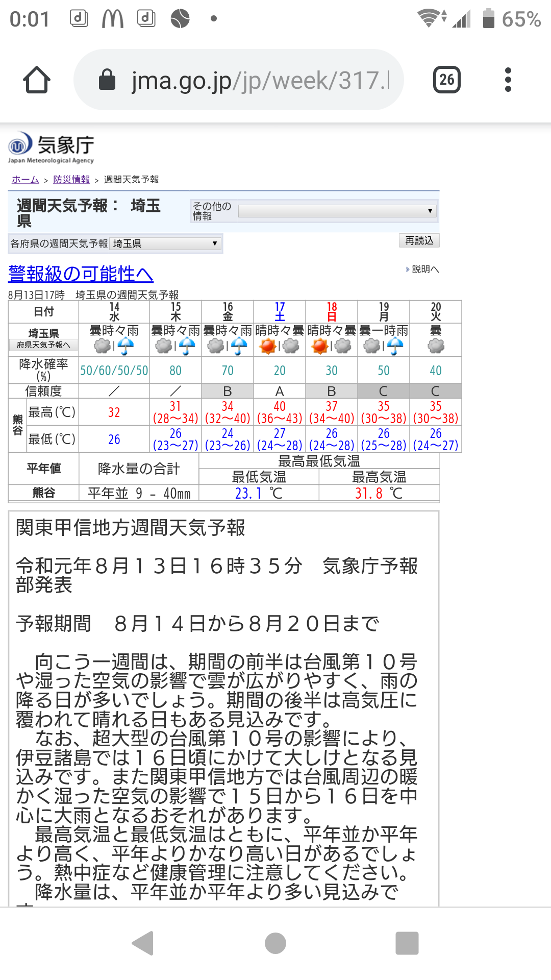The height and width of the screenshot is (980, 551).
Task: Tap the battery indicator in status bar
Action: [489, 19]
